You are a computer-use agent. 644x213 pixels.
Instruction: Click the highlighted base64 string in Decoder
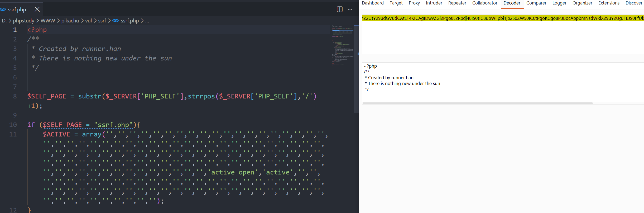click(x=503, y=18)
